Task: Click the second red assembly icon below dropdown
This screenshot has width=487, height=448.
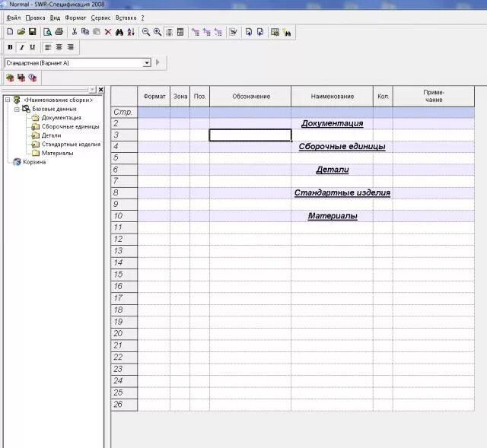Action: point(21,78)
